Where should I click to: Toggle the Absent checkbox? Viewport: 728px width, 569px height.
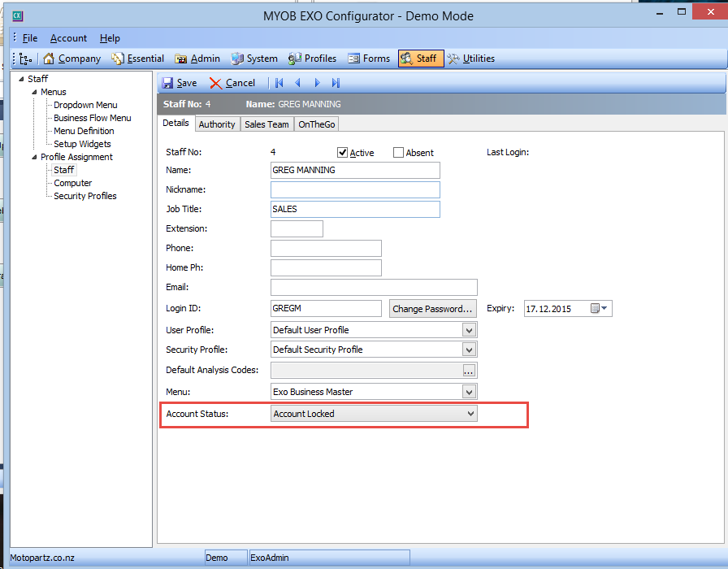(x=398, y=152)
